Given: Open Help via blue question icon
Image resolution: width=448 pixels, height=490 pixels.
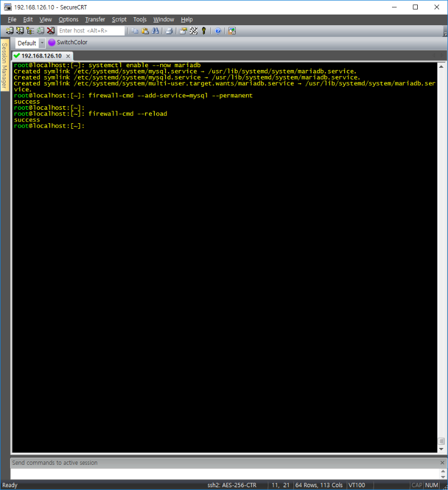Looking at the screenshot, I should coord(218,31).
